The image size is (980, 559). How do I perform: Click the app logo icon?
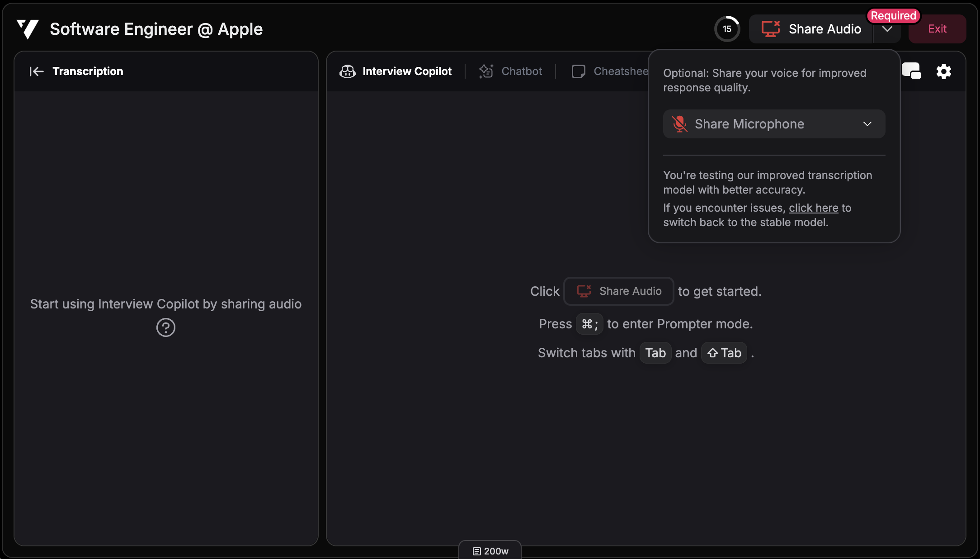click(x=28, y=29)
